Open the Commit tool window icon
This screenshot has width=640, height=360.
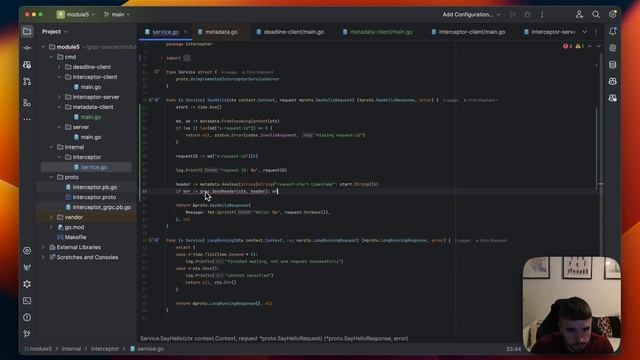pyautogui.click(x=27, y=48)
